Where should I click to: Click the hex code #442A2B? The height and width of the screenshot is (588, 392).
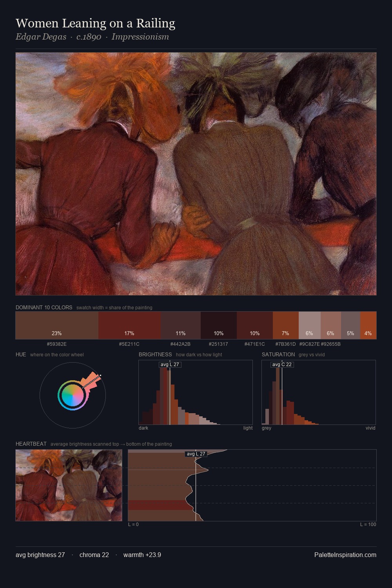point(180,344)
